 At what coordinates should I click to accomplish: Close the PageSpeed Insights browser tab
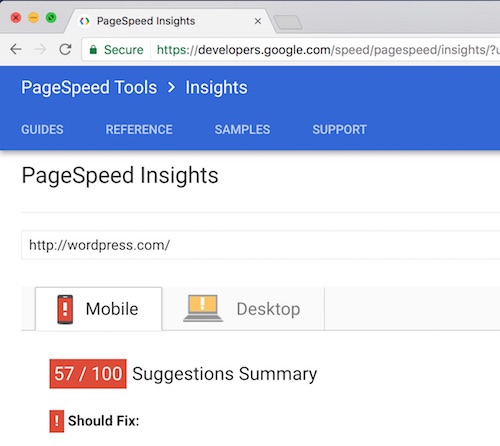258,21
